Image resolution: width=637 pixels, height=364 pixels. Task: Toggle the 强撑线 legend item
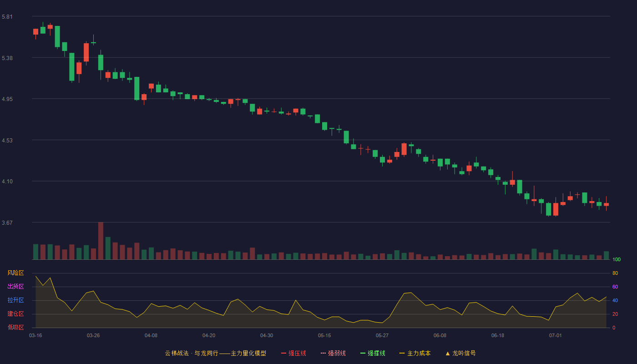pos(373,353)
